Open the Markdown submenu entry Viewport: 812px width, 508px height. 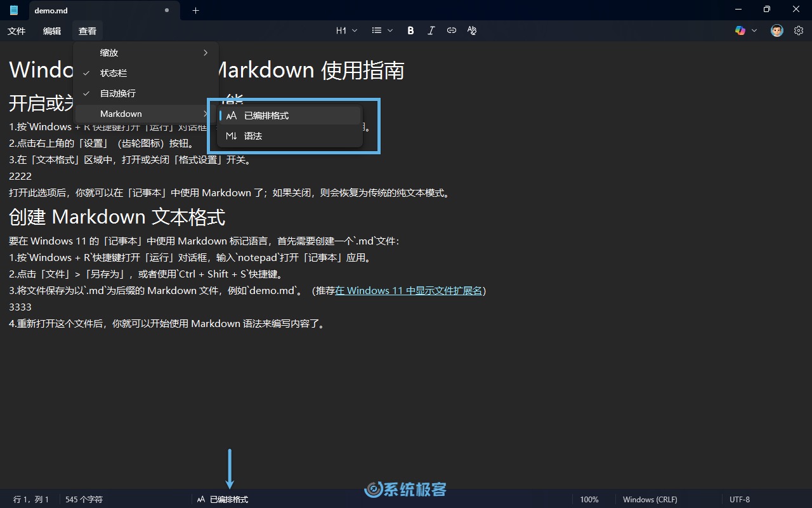click(x=147, y=114)
